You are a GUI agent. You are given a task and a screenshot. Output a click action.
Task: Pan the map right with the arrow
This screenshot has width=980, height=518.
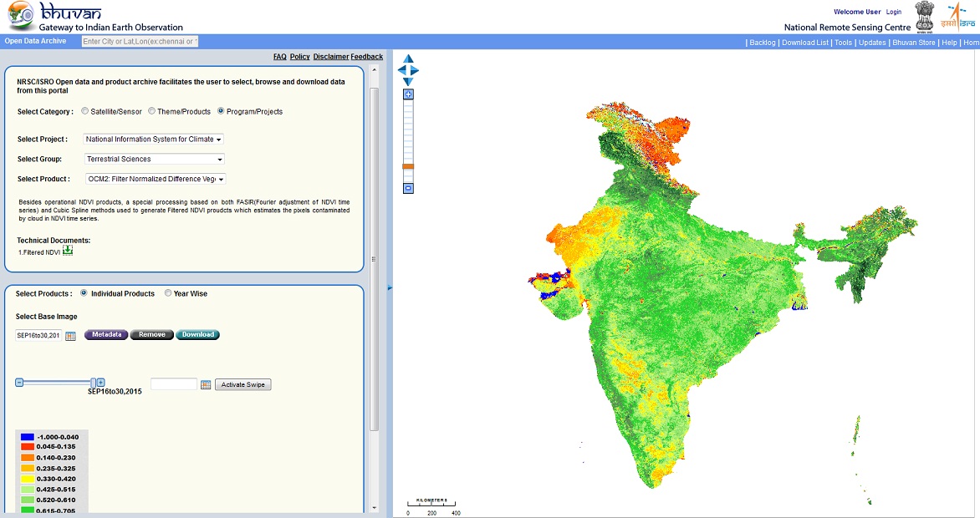click(x=415, y=71)
